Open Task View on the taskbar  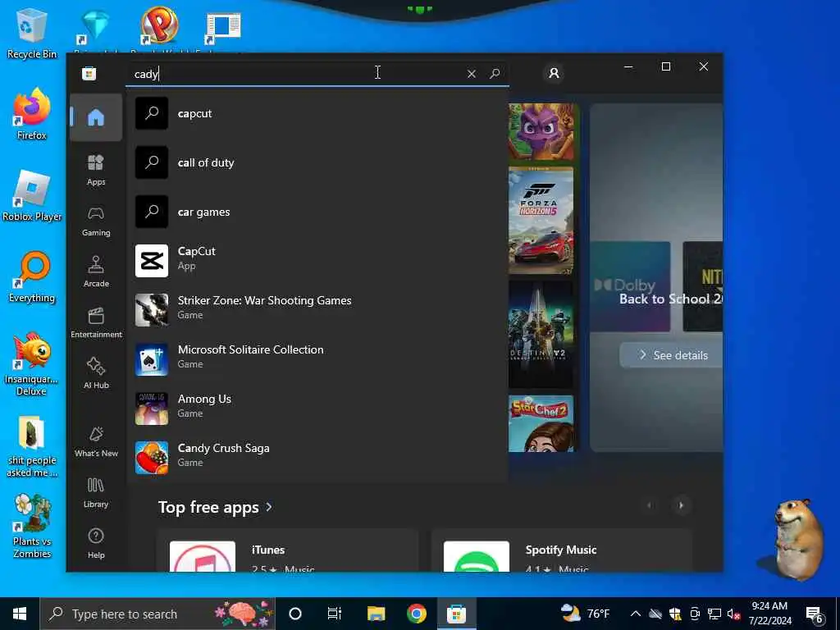tap(335, 614)
